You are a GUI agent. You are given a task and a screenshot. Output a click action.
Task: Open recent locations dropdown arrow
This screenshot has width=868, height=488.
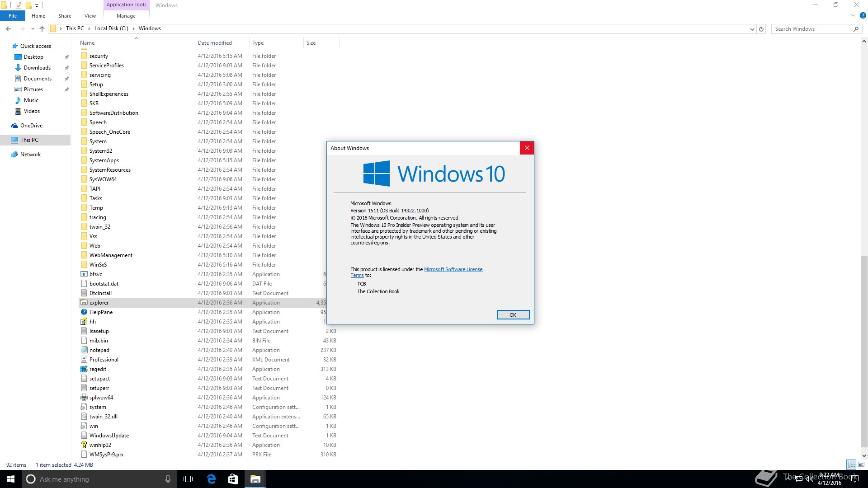pos(33,29)
